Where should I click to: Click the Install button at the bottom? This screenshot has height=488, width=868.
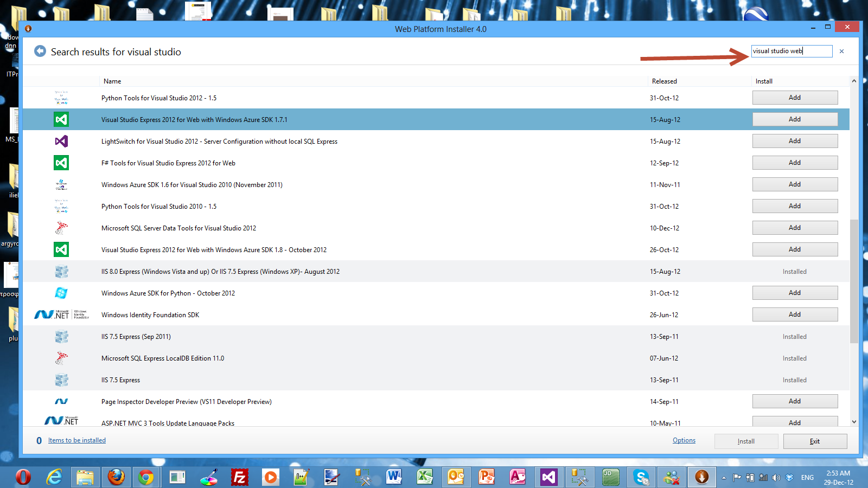click(x=746, y=441)
